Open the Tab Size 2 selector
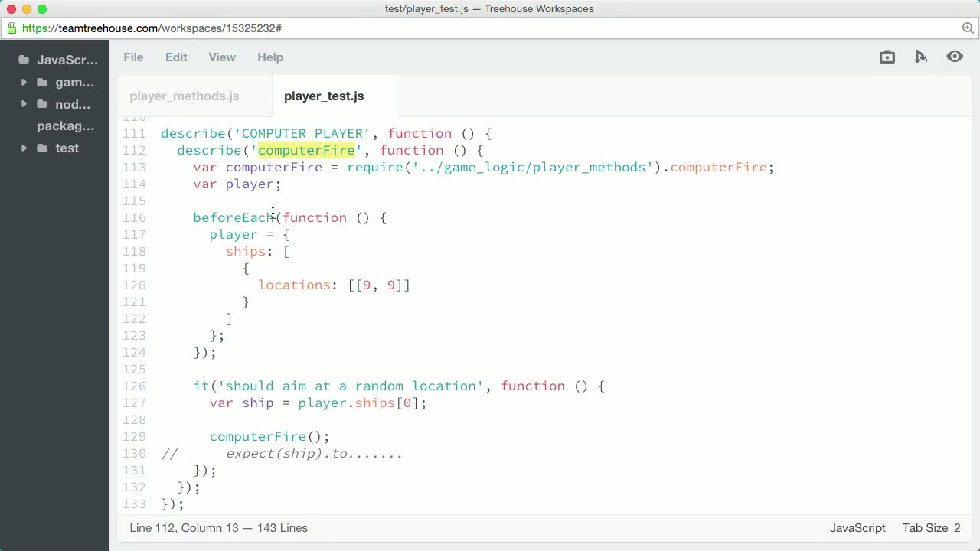The image size is (980, 551). tap(931, 528)
